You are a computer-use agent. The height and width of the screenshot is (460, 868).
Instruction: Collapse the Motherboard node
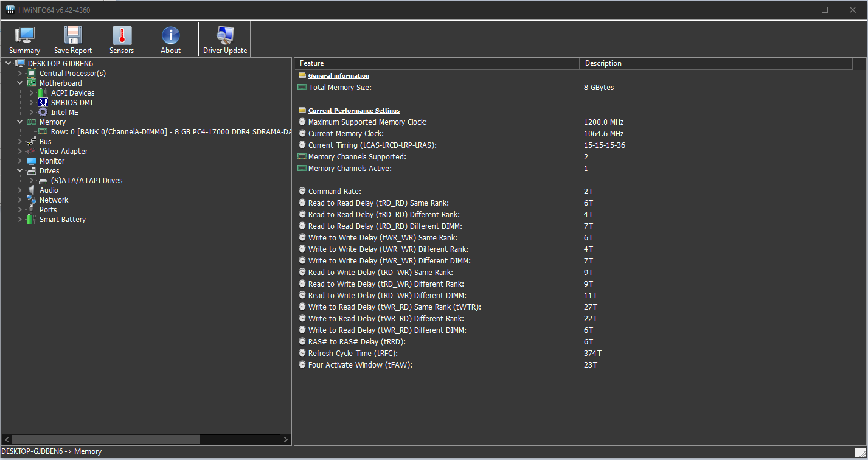[x=19, y=83]
